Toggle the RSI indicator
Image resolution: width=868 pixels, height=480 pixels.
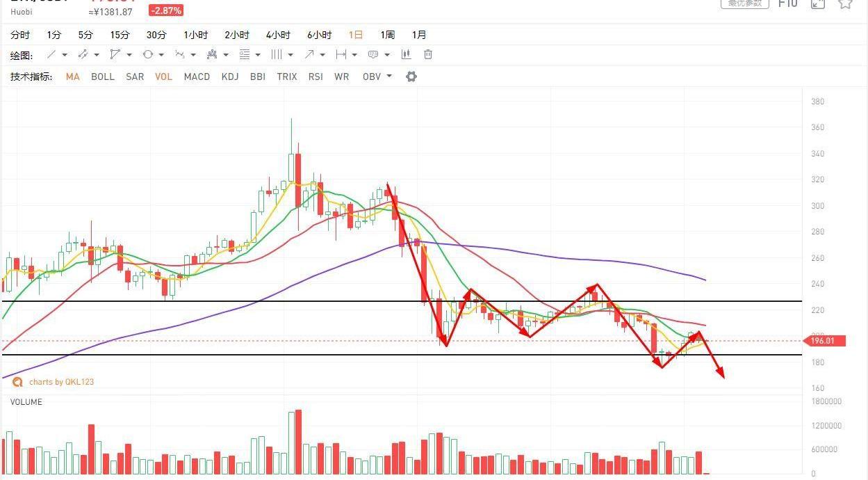pos(316,77)
